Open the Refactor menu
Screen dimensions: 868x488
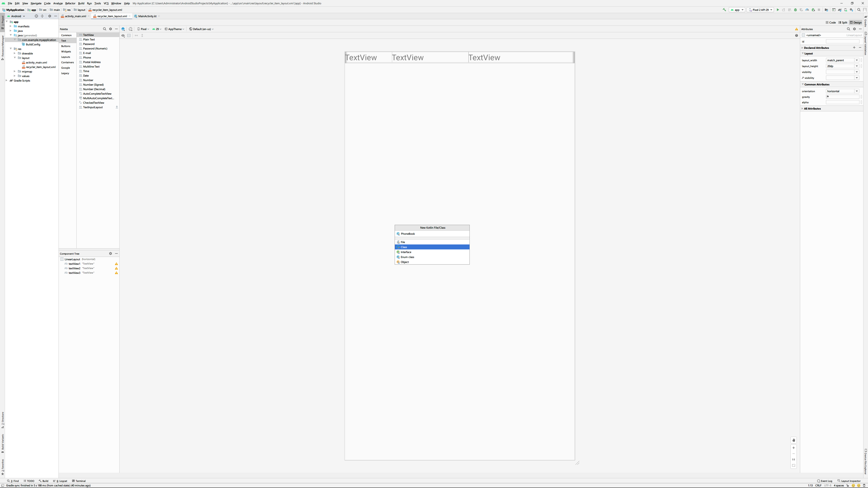point(70,3)
